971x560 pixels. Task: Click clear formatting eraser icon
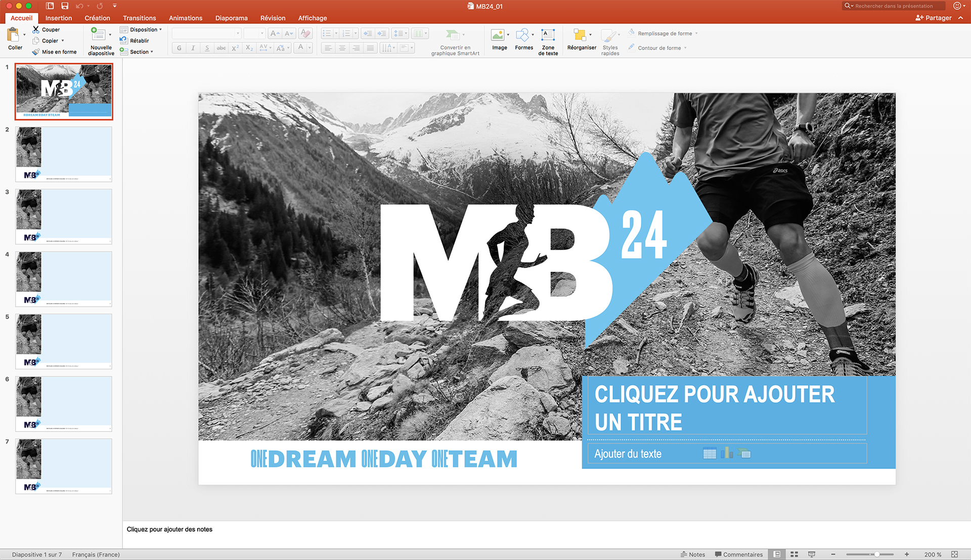(305, 34)
